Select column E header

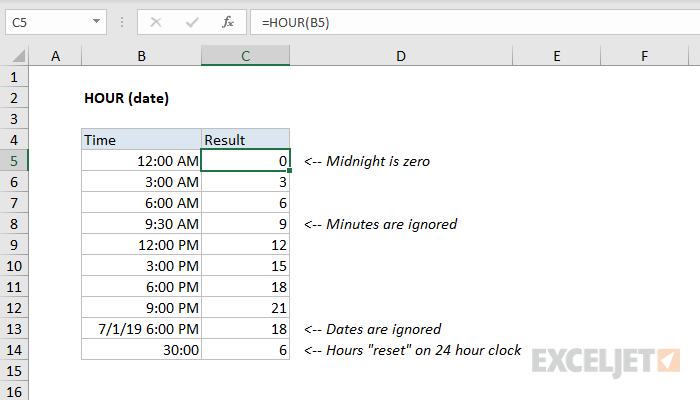pos(557,56)
